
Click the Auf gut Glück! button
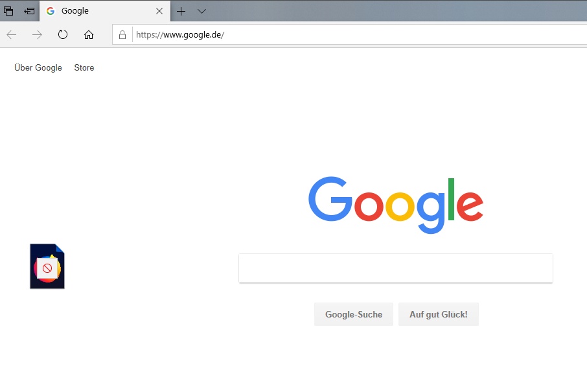coord(439,314)
